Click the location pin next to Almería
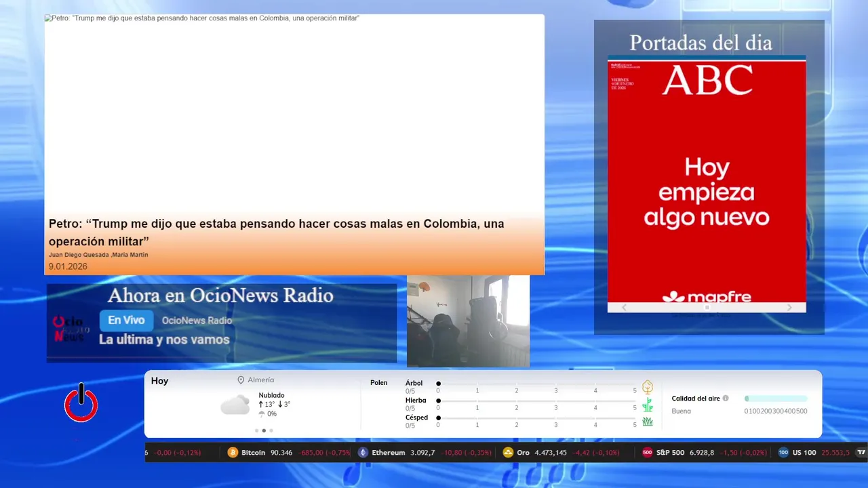This screenshot has width=868, height=488. (x=241, y=380)
